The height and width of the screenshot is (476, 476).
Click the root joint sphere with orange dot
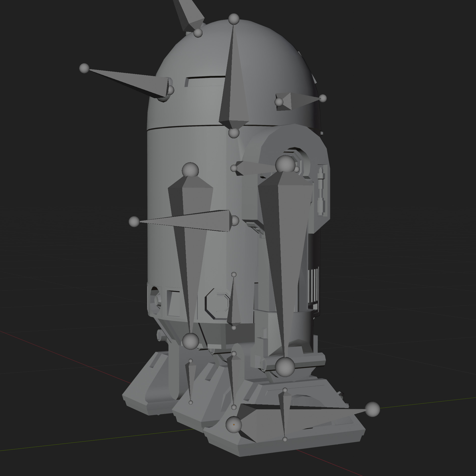[x=234, y=424]
